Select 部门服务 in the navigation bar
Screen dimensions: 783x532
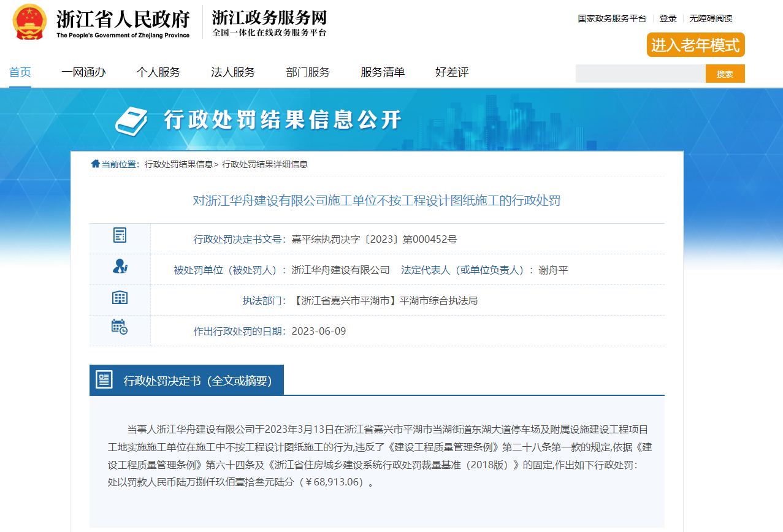(x=307, y=72)
